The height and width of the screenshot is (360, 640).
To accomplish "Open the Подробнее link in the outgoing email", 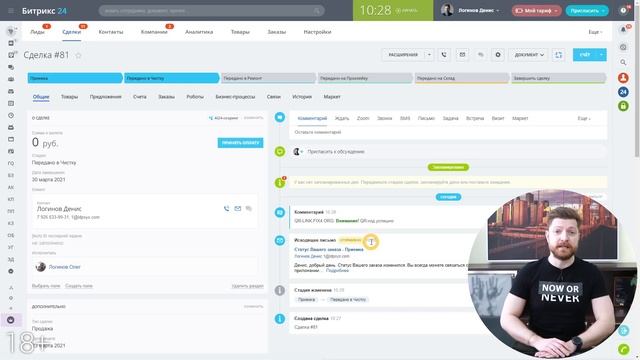I will point(337,271).
